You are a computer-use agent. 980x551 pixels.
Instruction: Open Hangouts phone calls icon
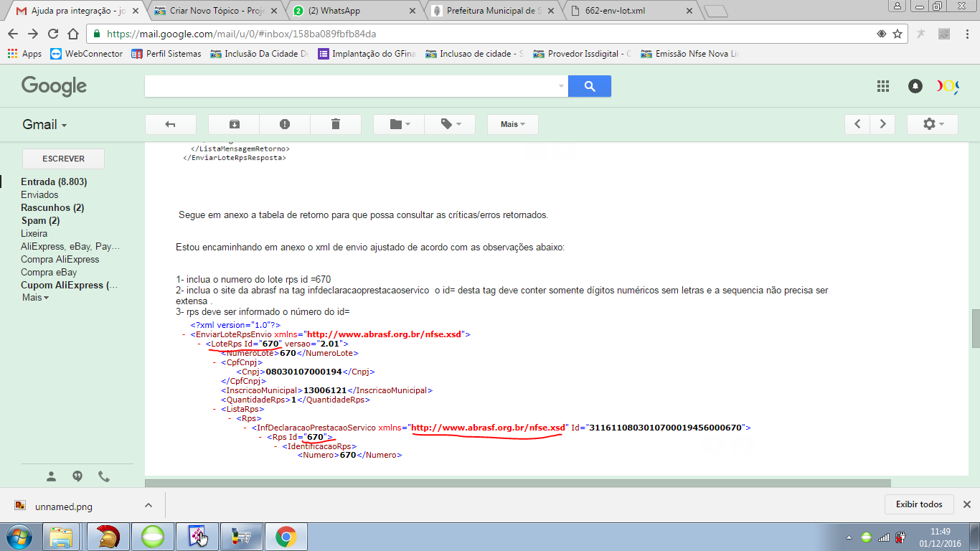pos(104,476)
